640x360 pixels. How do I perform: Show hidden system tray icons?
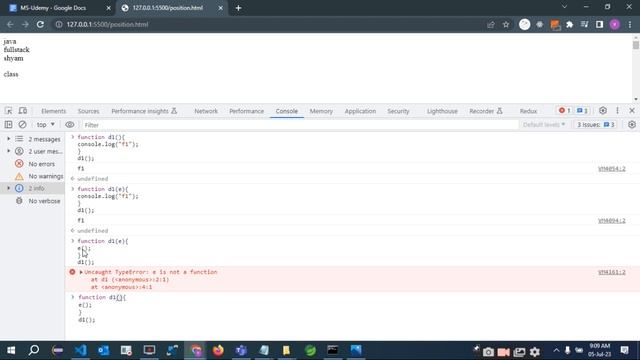coord(556,351)
